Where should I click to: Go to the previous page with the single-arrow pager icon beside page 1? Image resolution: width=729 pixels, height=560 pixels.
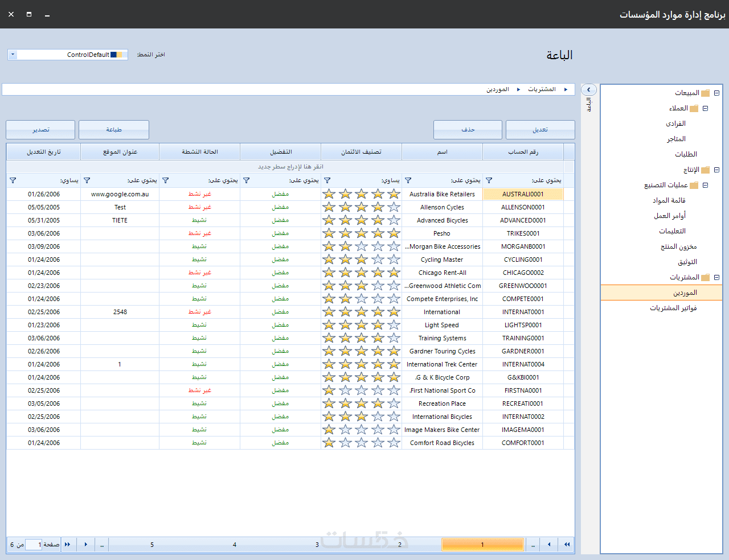click(x=549, y=545)
